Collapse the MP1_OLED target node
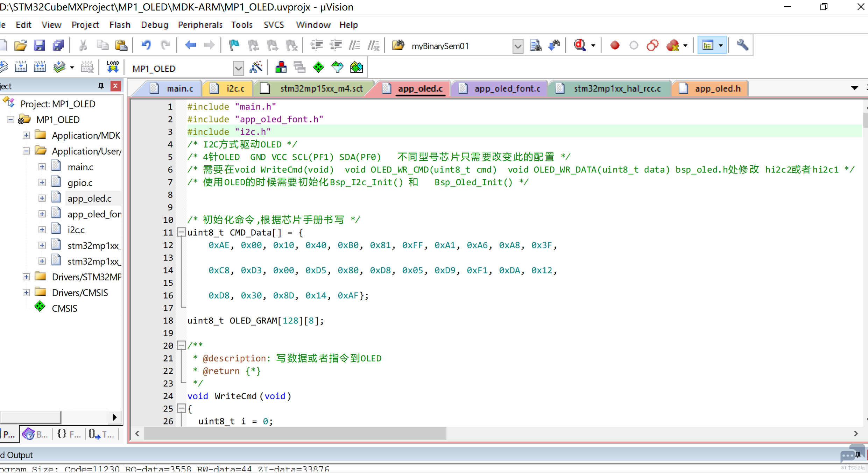Screen dimensions: 868x473 click(x=10, y=120)
